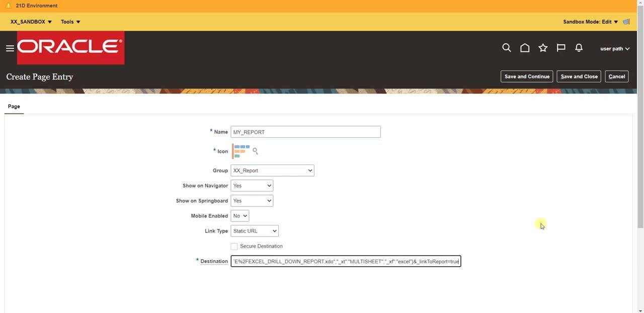Screen dimensions: 644x313
Task: Click the Destination label link
Action: coord(214,261)
